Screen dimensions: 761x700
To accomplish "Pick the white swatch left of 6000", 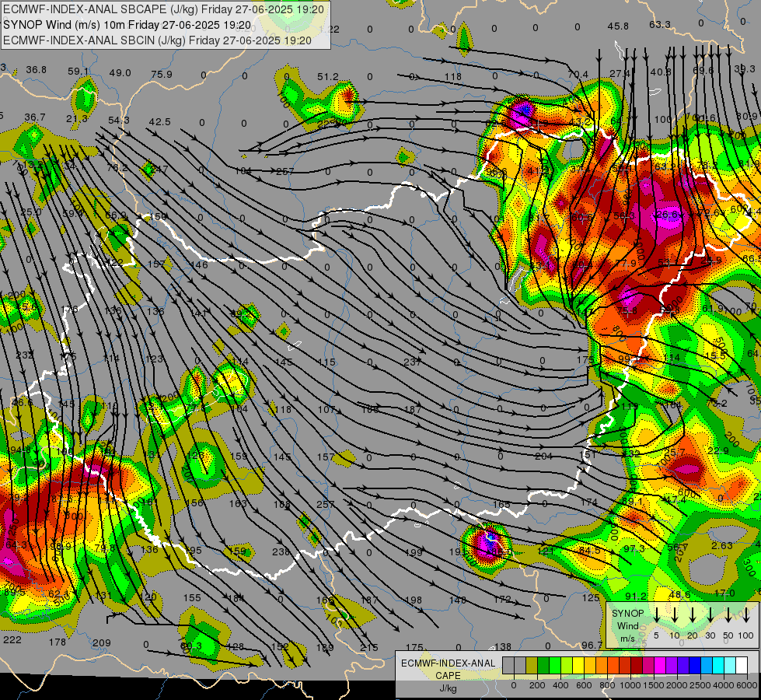I will click(x=742, y=665).
